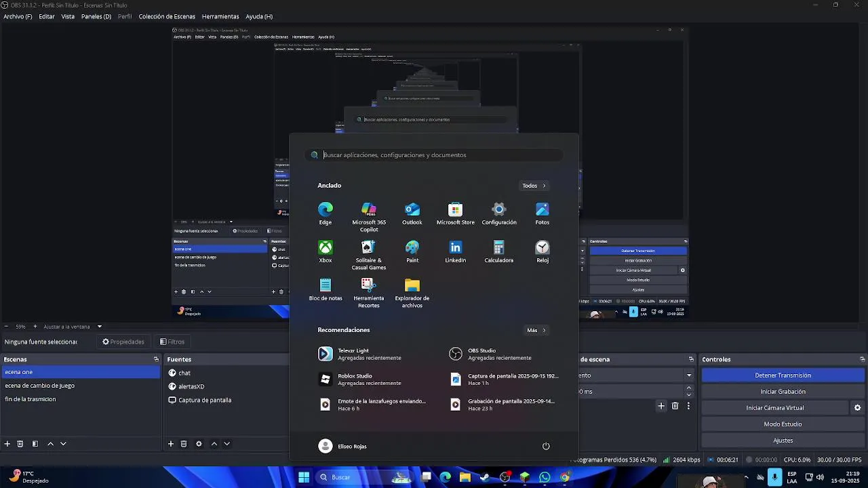868x488 pixels.
Task: Configure virtual camera gear icon
Action: tap(857, 408)
